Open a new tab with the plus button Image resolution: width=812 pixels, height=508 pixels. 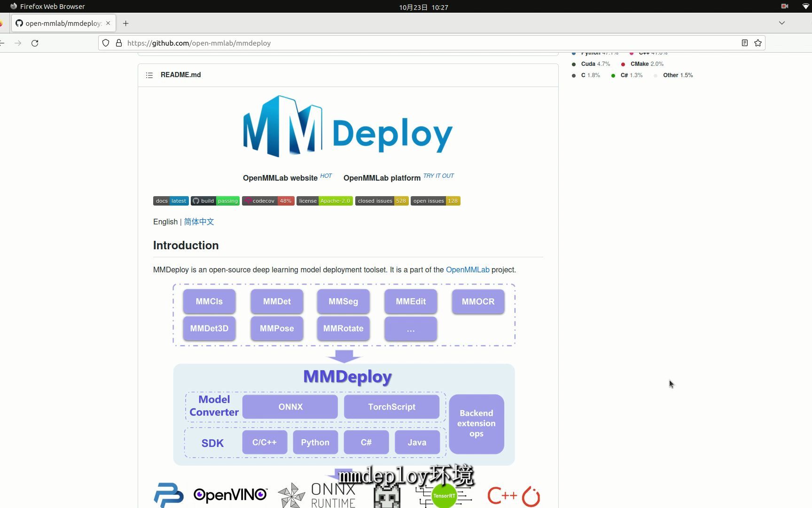[125, 23]
